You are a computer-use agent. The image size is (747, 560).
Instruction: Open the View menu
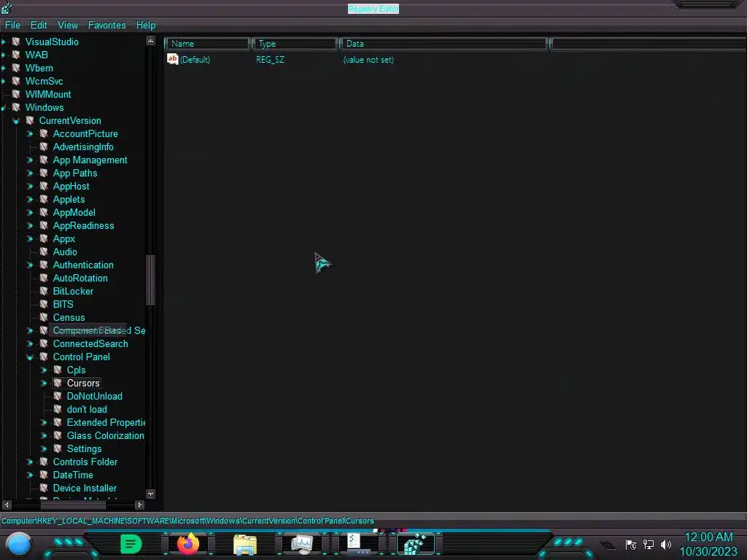[68, 26]
